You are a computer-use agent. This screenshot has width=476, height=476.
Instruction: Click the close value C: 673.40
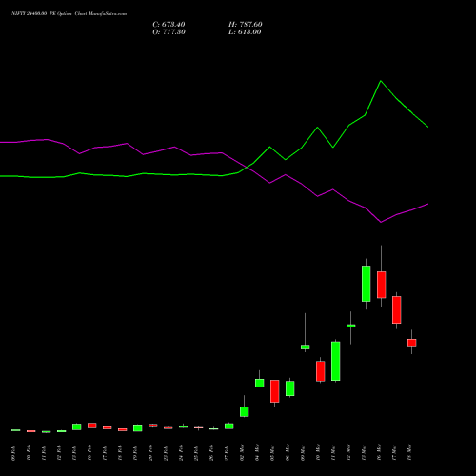pyautogui.click(x=169, y=25)
